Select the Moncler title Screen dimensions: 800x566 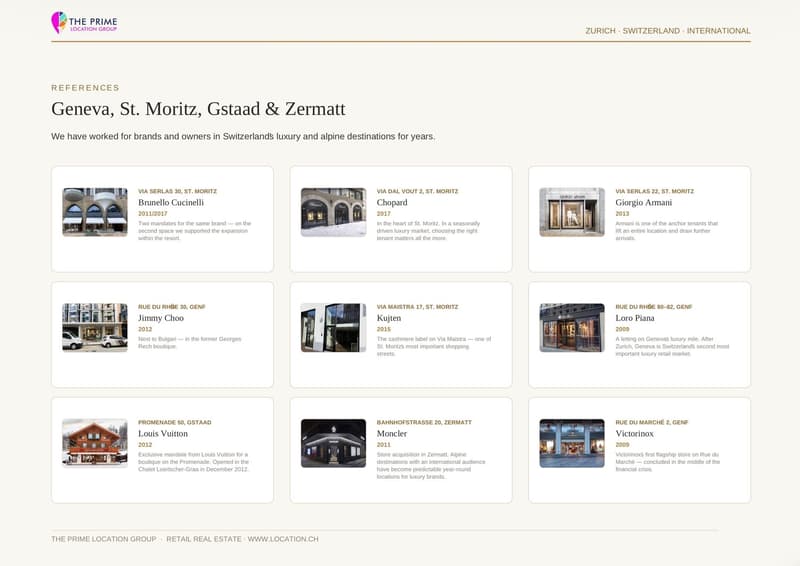pyautogui.click(x=392, y=433)
